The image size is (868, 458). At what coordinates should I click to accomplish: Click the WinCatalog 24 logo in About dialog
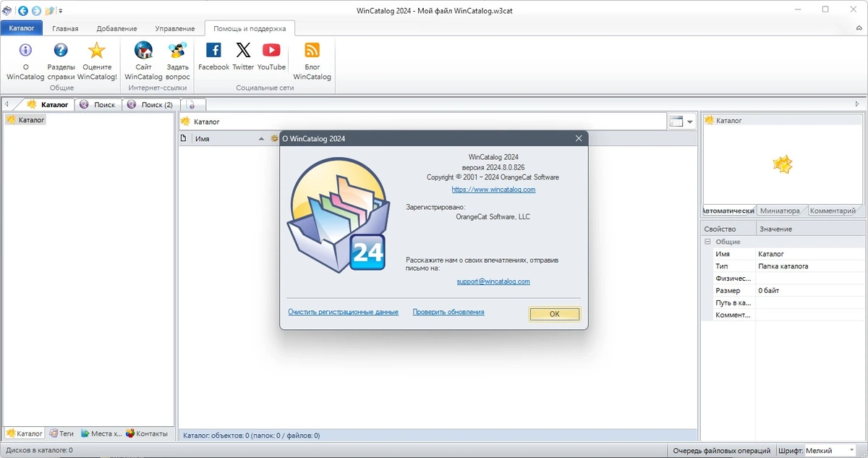tap(337, 213)
